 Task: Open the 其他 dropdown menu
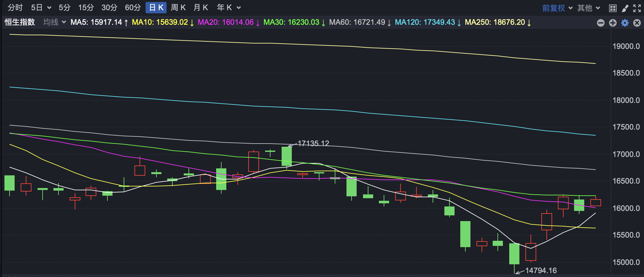[589, 8]
